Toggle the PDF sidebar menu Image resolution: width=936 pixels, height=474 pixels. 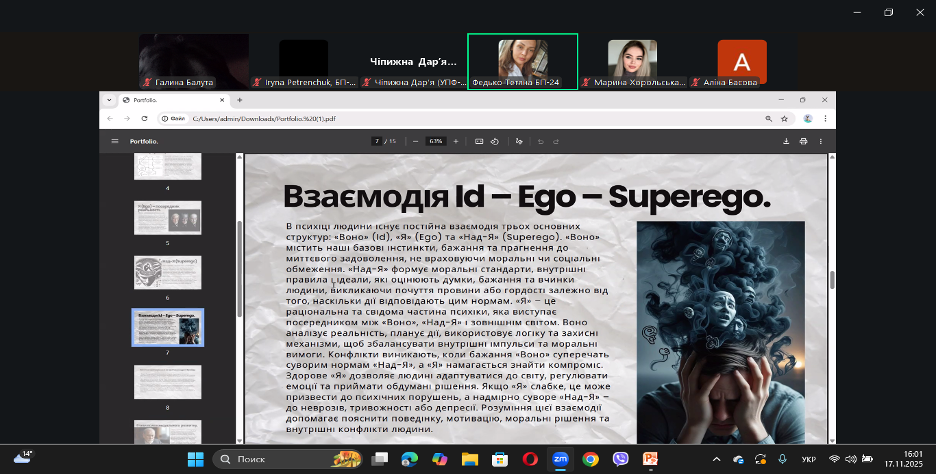pyautogui.click(x=115, y=141)
